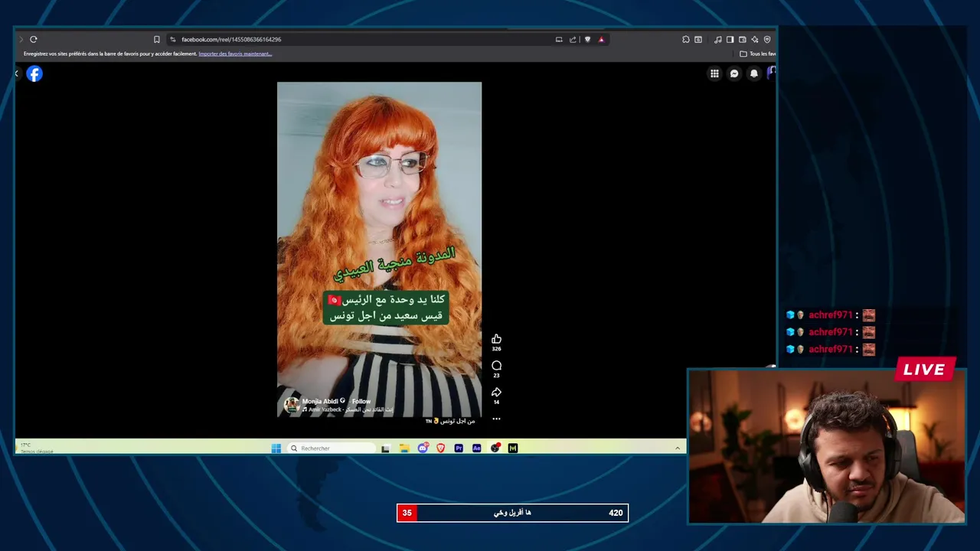This screenshot has width=980, height=551.
Task: Open the Brave Wallet icon
Action: tap(742, 39)
